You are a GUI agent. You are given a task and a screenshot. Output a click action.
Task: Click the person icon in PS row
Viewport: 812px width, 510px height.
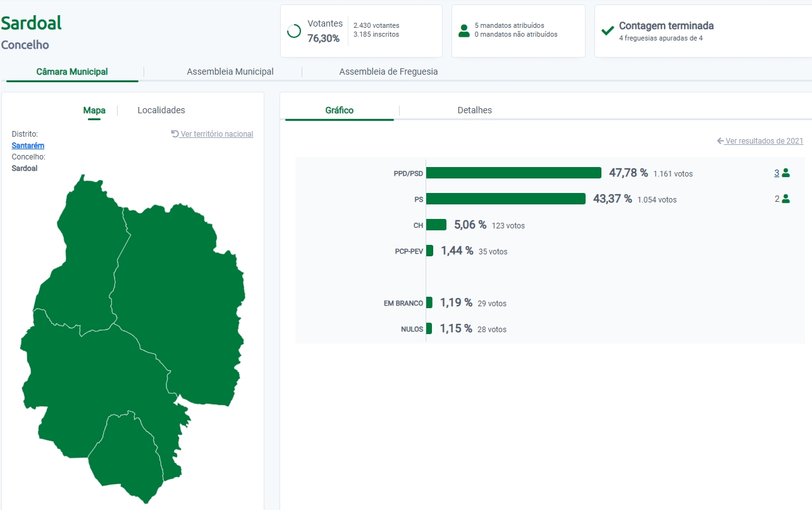(x=786, y=199)
